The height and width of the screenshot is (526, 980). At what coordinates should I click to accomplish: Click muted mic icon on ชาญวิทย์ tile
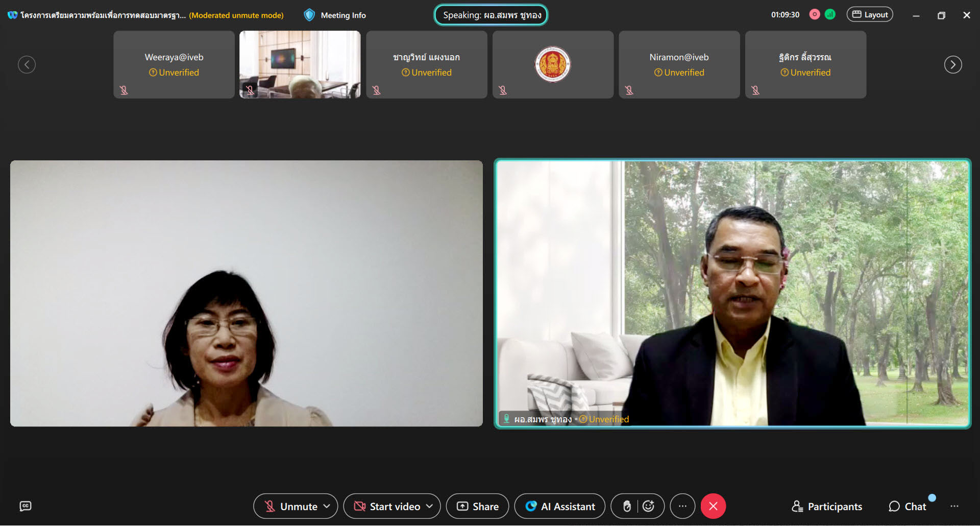(x=376, y=90)
